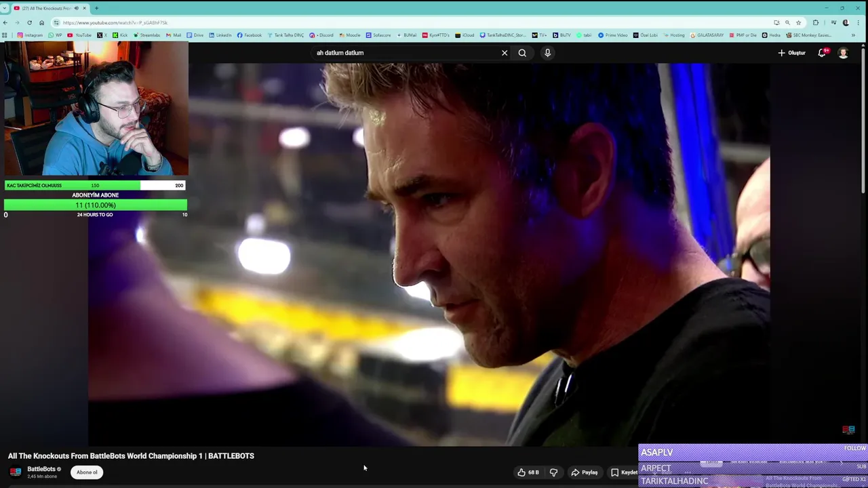This screenshot has height=488, width=868.
Task: Click the browser address bar URL
Action: click(x=115, y=22)
